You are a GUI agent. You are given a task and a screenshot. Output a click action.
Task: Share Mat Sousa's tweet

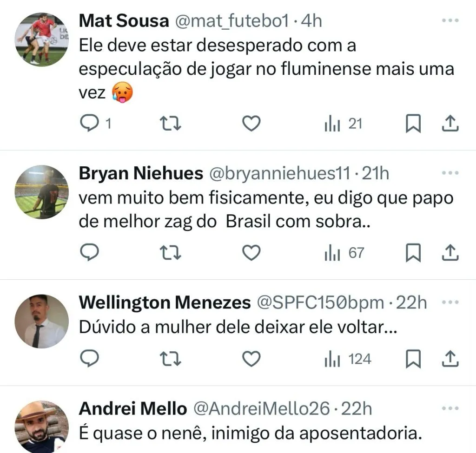click(450, 124)
